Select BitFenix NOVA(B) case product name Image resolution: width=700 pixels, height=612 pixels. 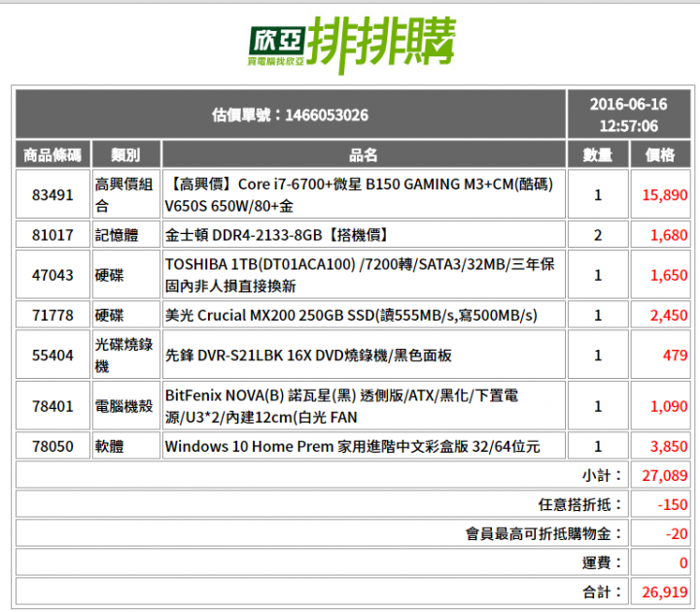[341, 406]
